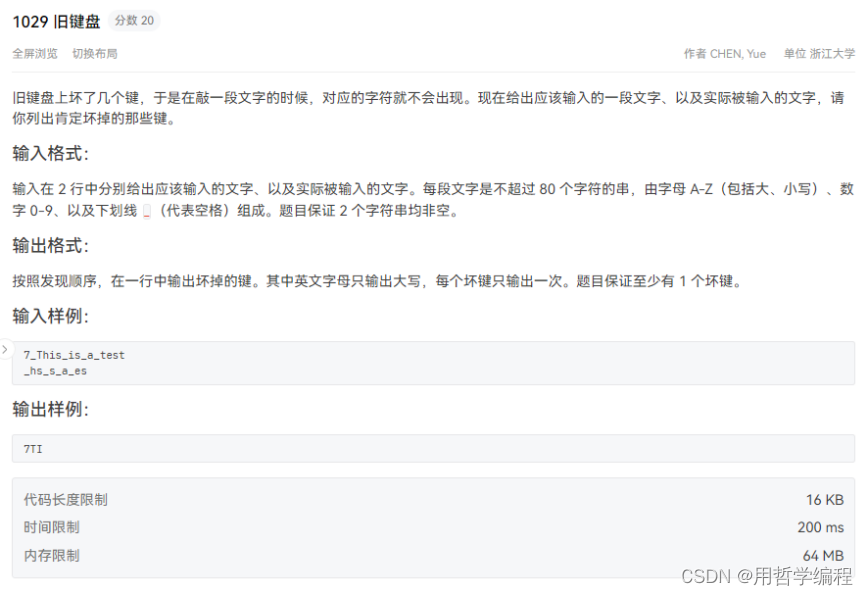Click the 200 ms limit value
Screen dimensions: 868x595
[x=820, y=527]
